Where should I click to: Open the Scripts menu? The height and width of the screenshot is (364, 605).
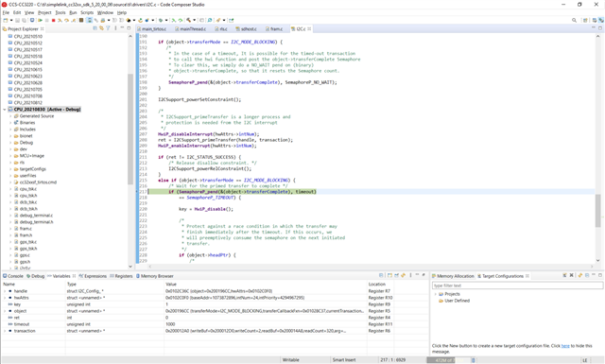coord(87,12)
